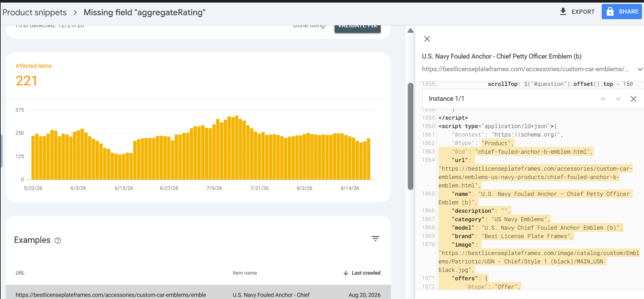Viewport: 644px width, 299px height.
Task: Click the Export download icon
Action: [563, 11]
